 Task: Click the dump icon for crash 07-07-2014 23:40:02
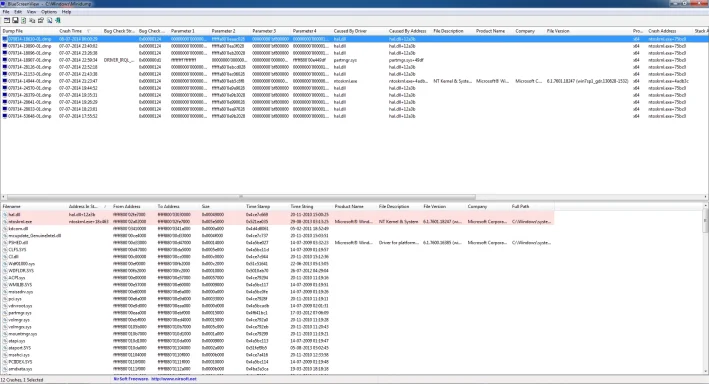pyautogui.click(x=5, y=46)
